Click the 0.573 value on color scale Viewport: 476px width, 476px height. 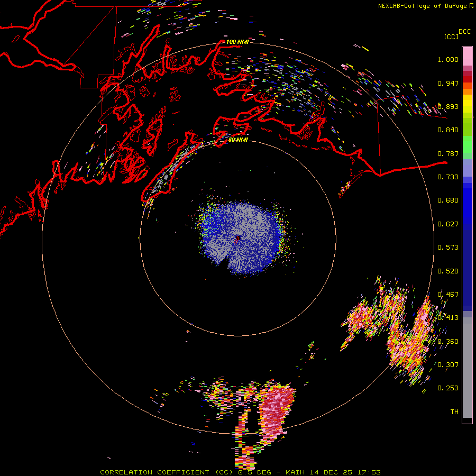point(448,248)
